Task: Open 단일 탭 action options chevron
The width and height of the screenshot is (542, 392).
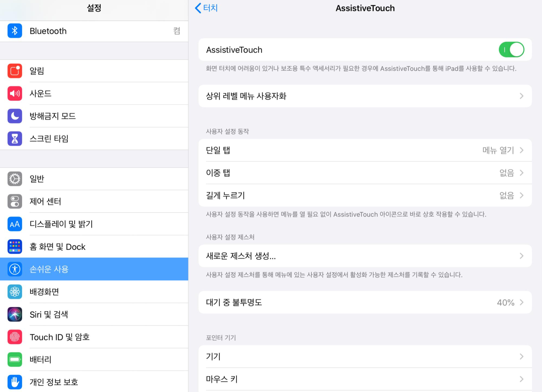Action: [521, 150]
